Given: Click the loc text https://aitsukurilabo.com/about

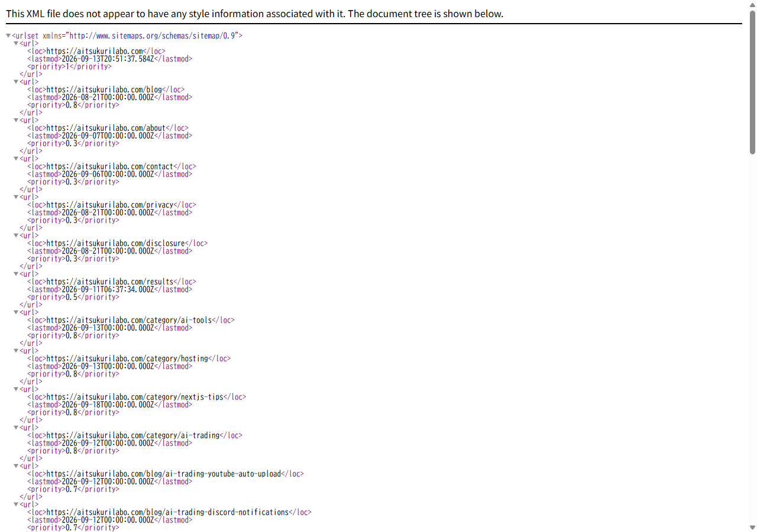Looking at the screenshot, I should click(106, 128).
